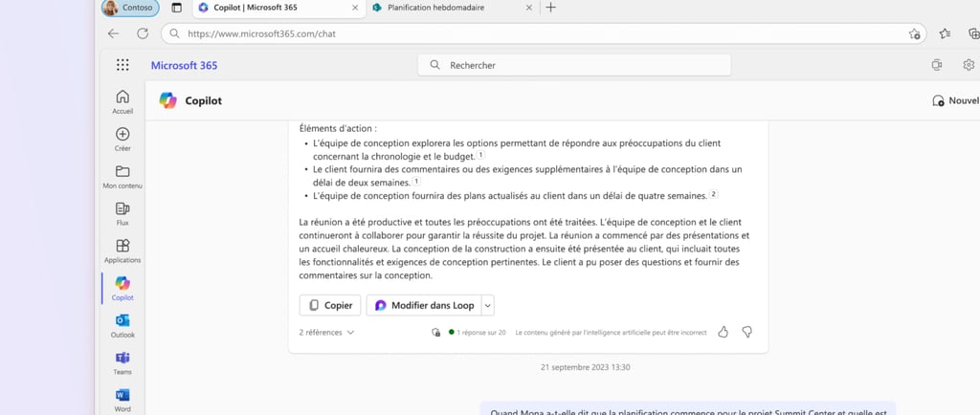Viewport: 980px width, 415px height.
Task: Close the Planification hebdomadaire tab
Action: [528, 8]
